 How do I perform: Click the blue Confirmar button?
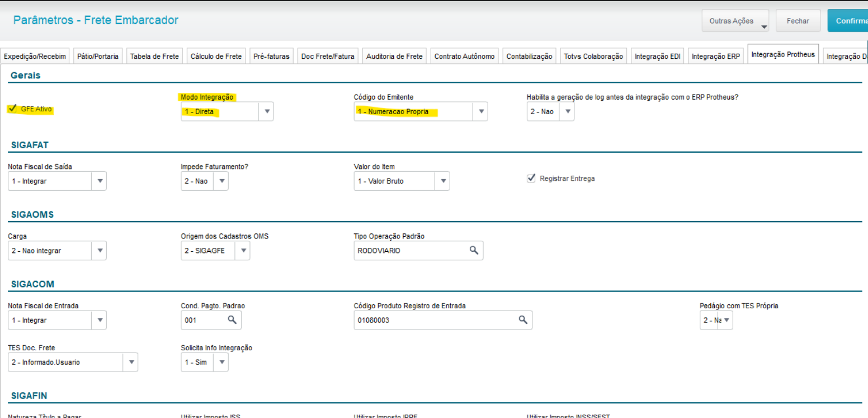tap(848, 21)
